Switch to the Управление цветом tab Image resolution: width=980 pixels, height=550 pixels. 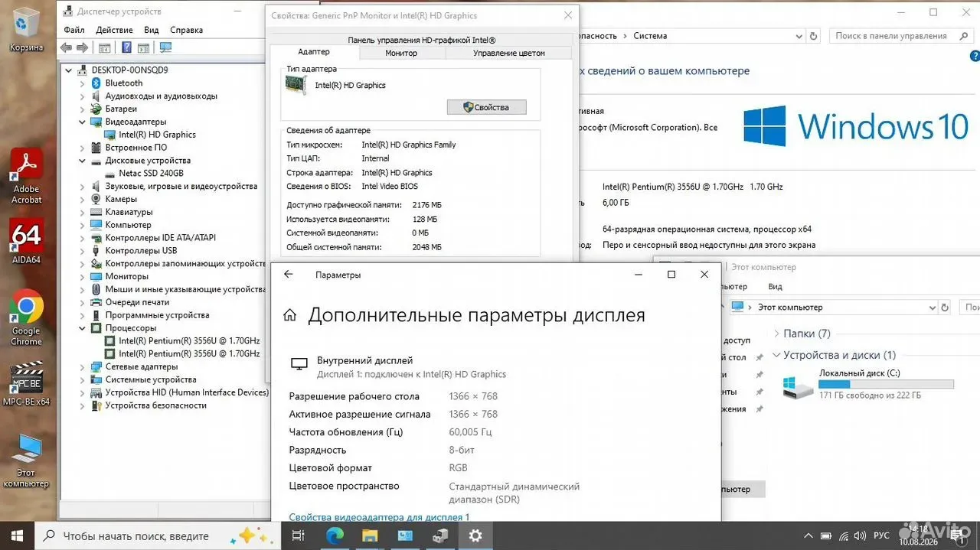(508, 53)
